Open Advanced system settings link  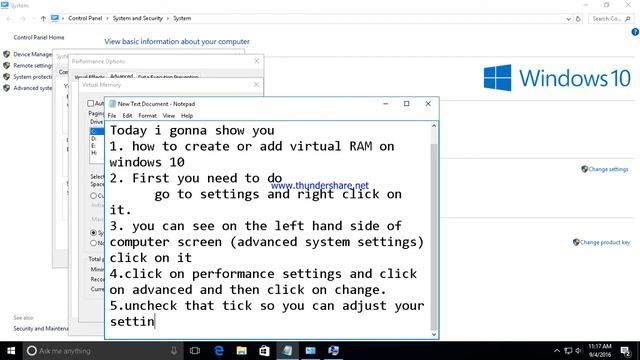tap(33, 88)
